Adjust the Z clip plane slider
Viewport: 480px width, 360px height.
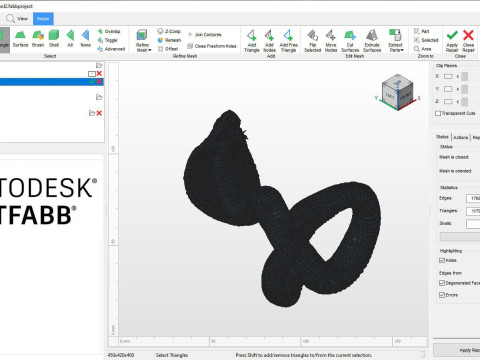[465, 101]
